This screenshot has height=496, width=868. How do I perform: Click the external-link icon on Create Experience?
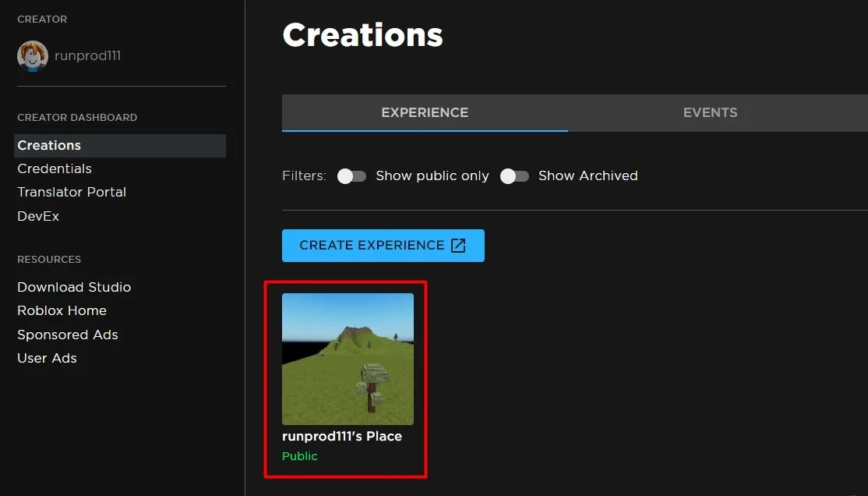[x=458, y=246]
